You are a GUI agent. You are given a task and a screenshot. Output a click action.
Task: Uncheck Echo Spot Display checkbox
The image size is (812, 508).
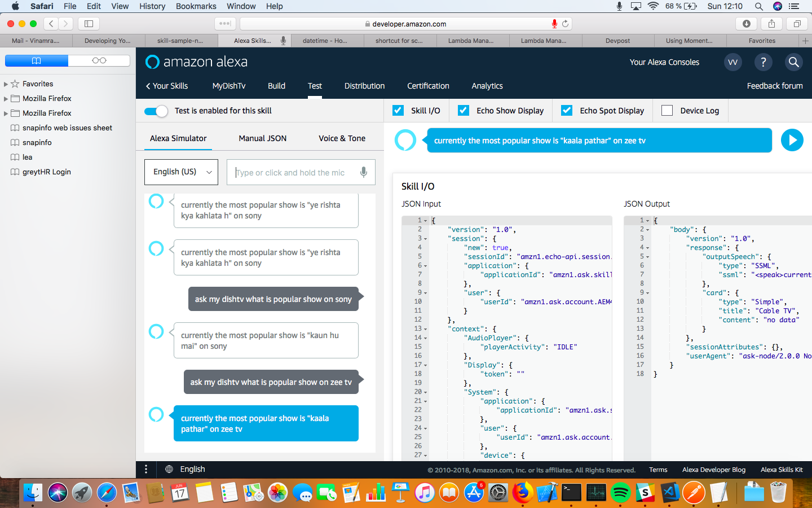coord(567,111)
